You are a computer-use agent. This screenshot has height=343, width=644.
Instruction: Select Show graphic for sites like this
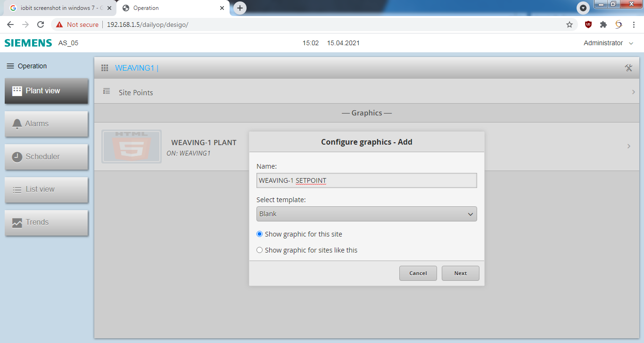tap(259, 250)
